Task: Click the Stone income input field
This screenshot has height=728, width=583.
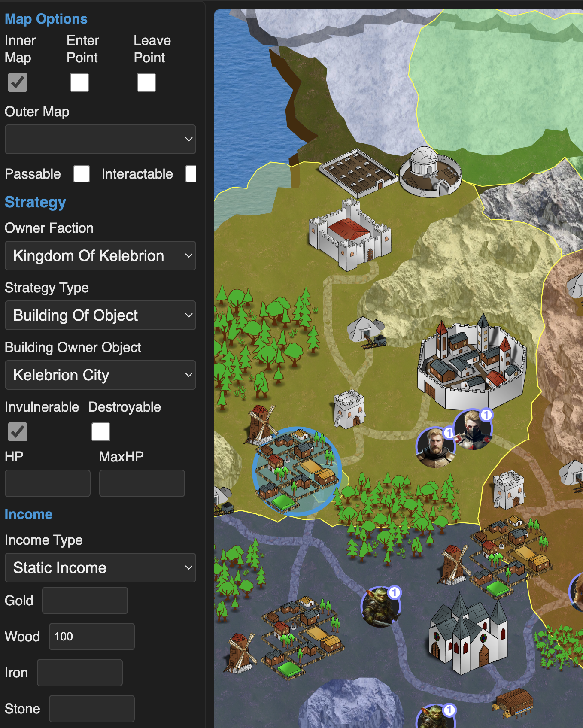Action: [x=92, y=709]
